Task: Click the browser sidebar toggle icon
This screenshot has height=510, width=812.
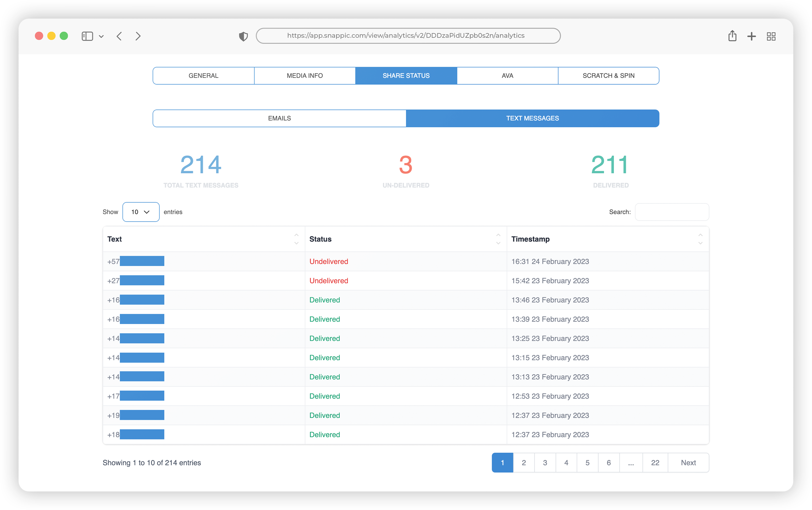Action: 87,36
